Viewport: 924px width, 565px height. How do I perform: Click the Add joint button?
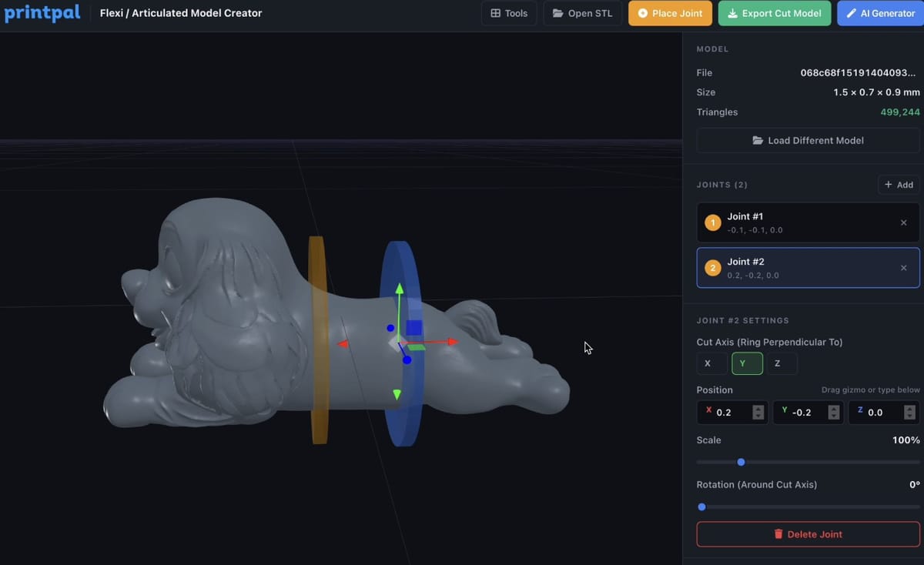tap(899, 185)
